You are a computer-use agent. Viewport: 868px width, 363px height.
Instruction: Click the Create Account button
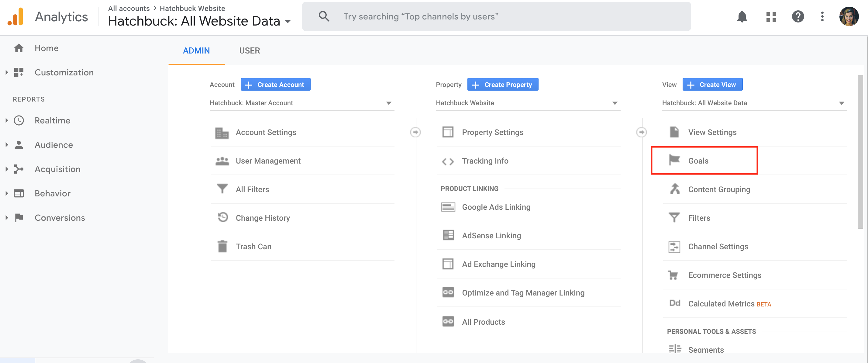[275, 85]
